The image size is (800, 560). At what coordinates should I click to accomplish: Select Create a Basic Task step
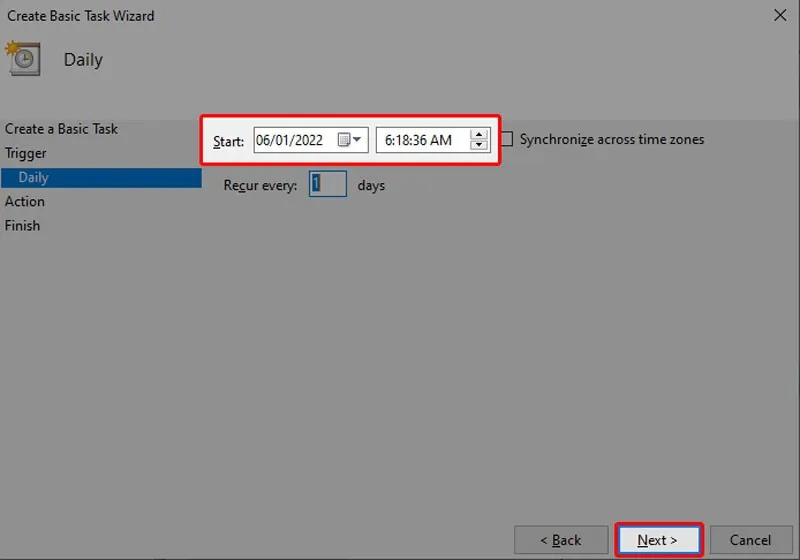tap(61, 129)
